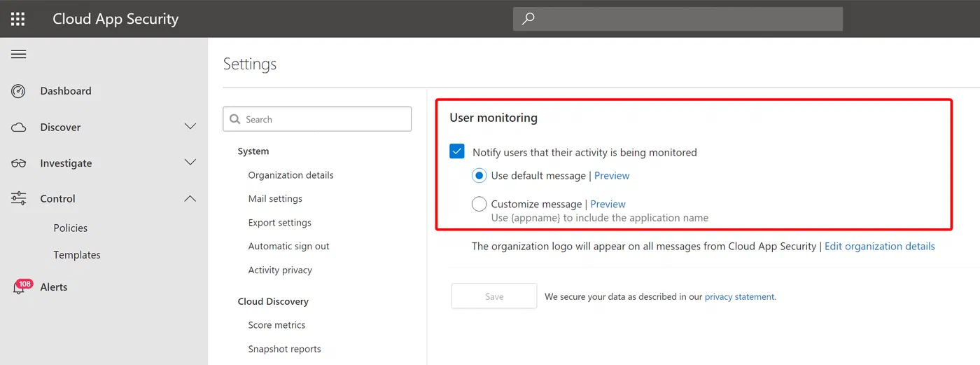
Task: Open Edit organization details link
Action: coord(880,247)
